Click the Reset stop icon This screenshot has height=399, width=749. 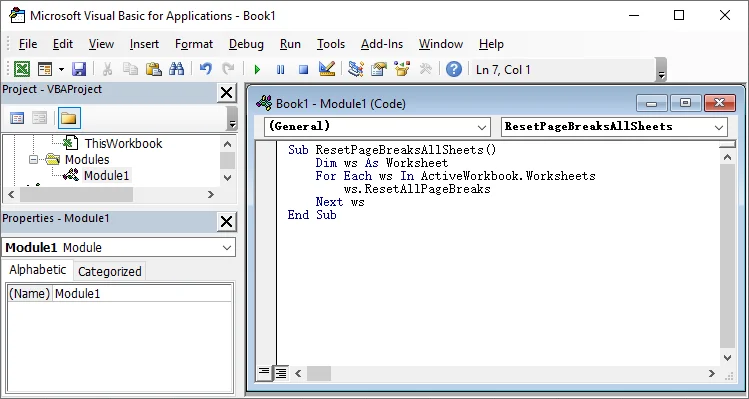303,70
